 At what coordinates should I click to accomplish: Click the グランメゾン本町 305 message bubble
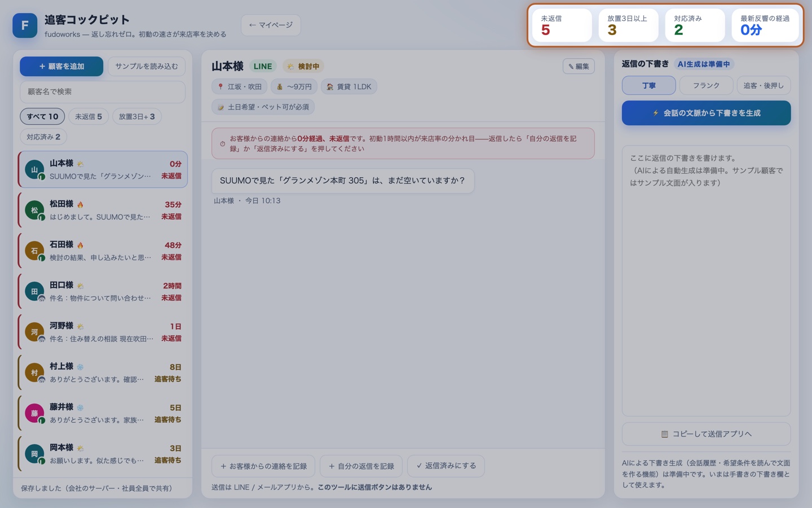pyautogui.click(x=343, y=181)
